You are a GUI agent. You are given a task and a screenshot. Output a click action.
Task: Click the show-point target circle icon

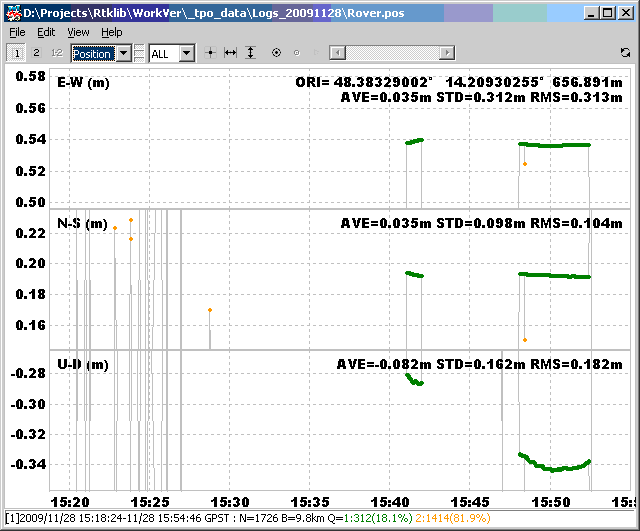pyautogui.click(x=276, y=52)
